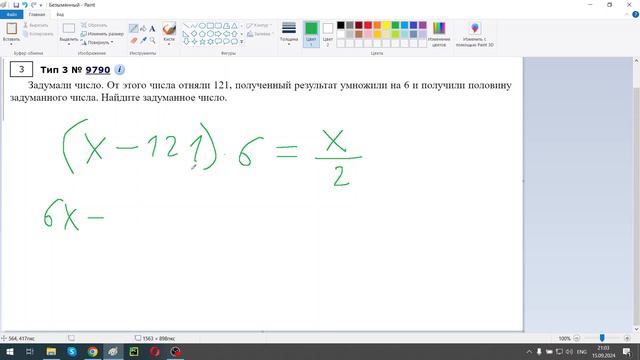Click the zoom in plus button
640x360 pixels.
tap(627, 338)
